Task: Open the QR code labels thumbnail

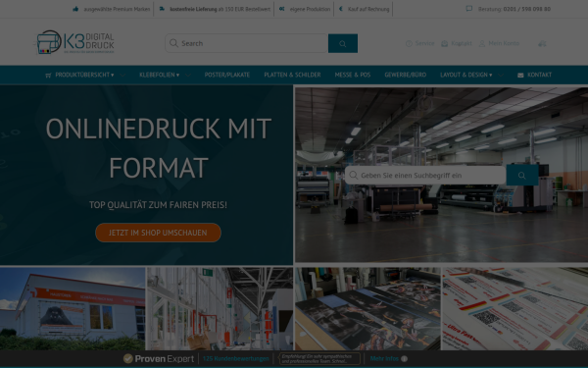Action: pyautogui.click(x=515, y=309)
